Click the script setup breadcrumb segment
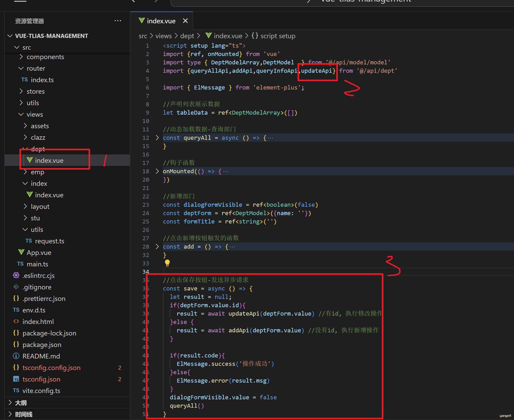 coord(278,36)
